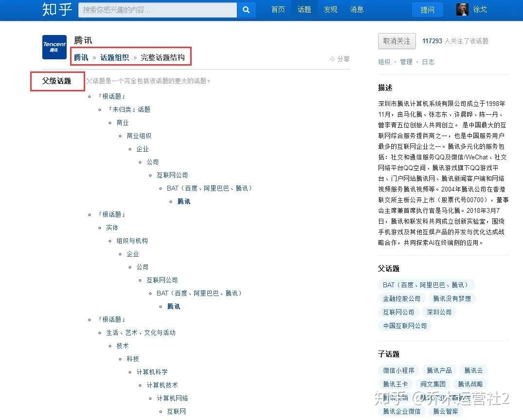Open the 组织 sidebar link
Screen dimensions: 523x420
[x=384, y=62]
